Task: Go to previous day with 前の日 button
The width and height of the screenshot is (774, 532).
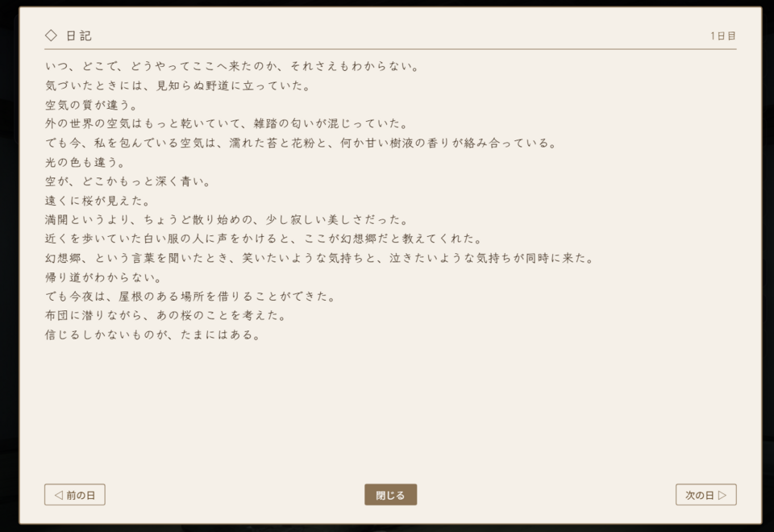Action: [x=74, y=494]
